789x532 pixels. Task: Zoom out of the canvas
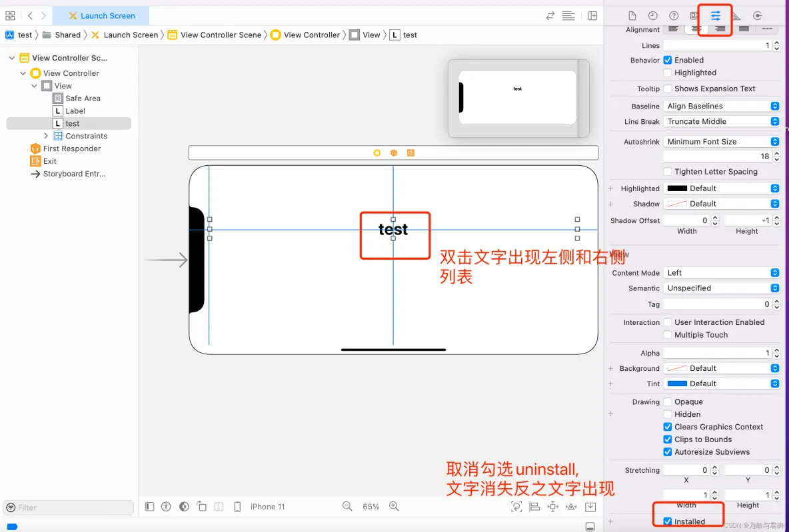tap(347, 506)
